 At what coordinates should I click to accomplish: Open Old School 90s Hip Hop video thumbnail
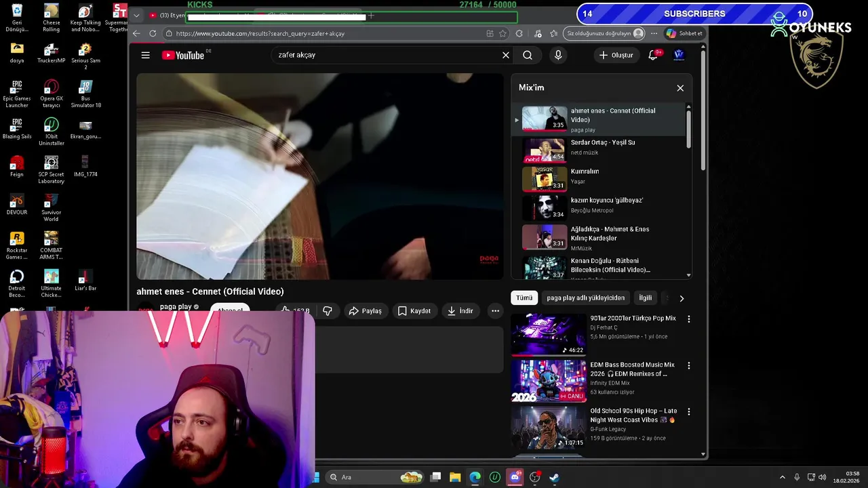[x=549, y=427]
